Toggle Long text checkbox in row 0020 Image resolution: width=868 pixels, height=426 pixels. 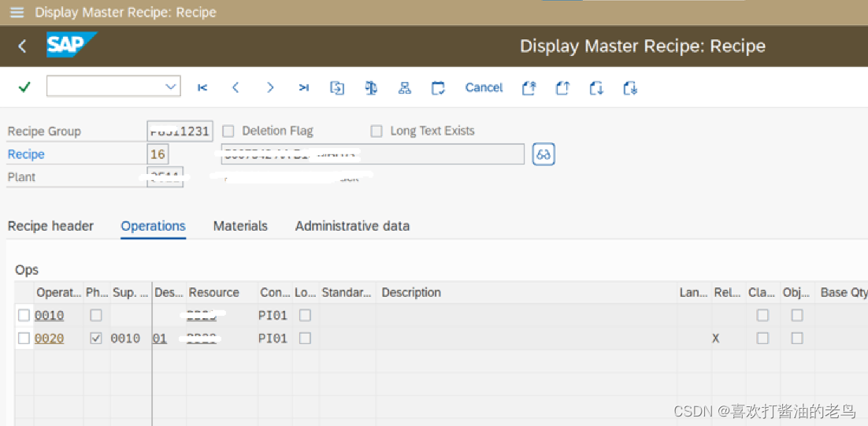[x=305, y=338]
